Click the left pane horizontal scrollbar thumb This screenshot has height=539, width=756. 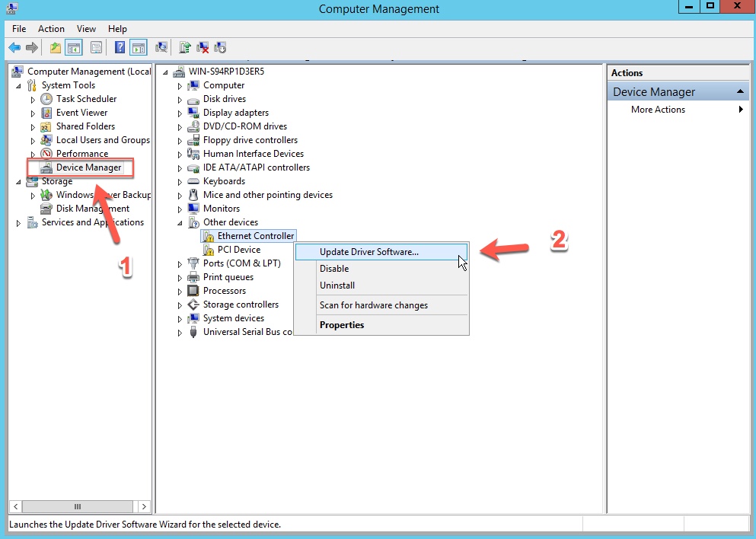point(77,506)
